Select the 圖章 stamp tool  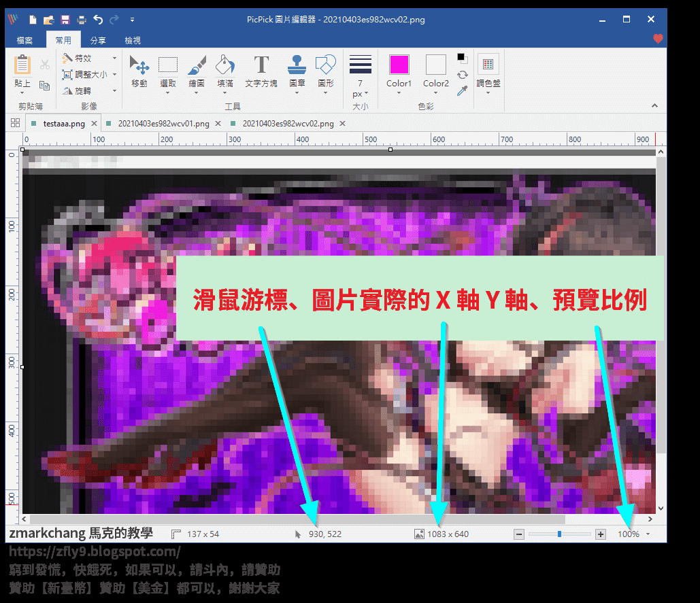pyautogui.click(x=297, y=71)
